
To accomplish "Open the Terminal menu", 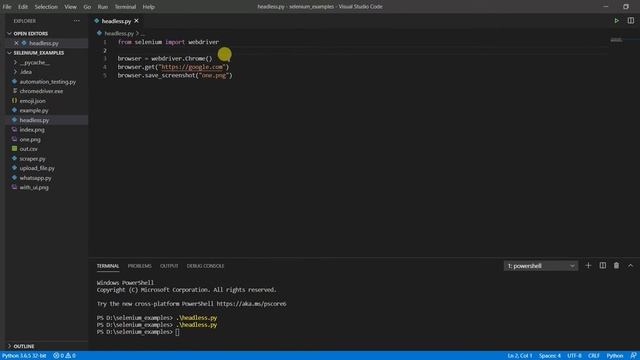I will point(125,7).
